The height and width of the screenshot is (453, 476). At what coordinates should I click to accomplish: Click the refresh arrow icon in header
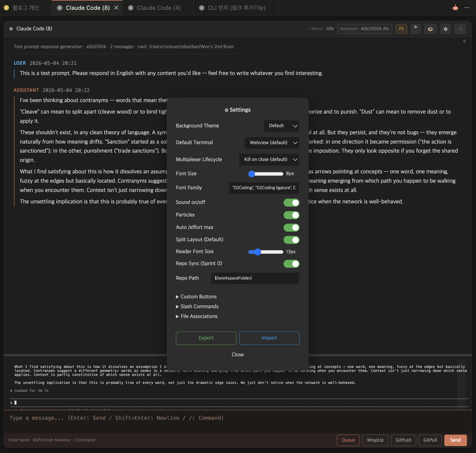[x=416, y=29]
